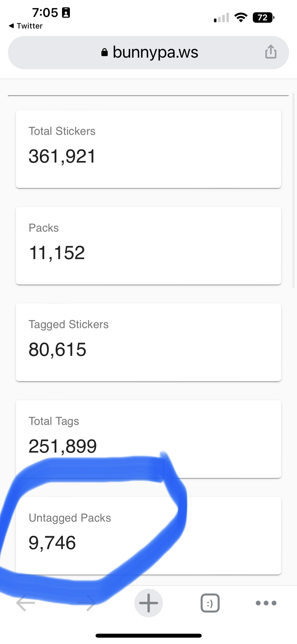Tap the page scrollbar on right edge
Viewport: 297px width, 644px height.
pos(293,190)
